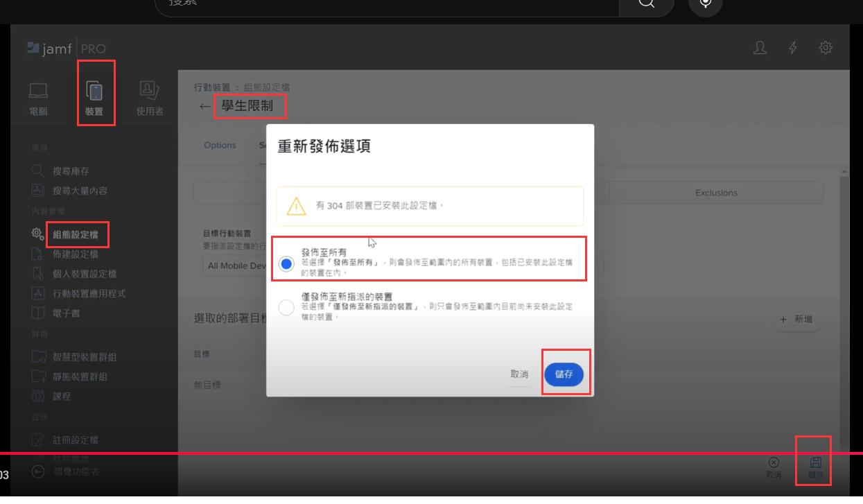The width and height of the screenshot is (863, 504).
Task: Open 智慧型裝置群組 in the sidebar
Action: tap(84, 357)
